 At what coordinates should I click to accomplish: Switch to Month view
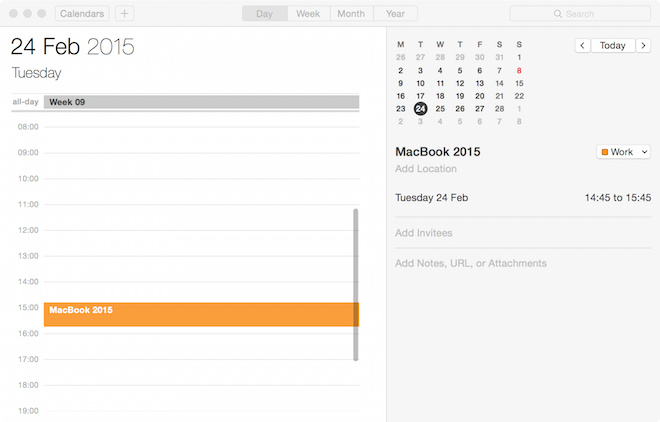pyautogui.click(x=351, y=13)
